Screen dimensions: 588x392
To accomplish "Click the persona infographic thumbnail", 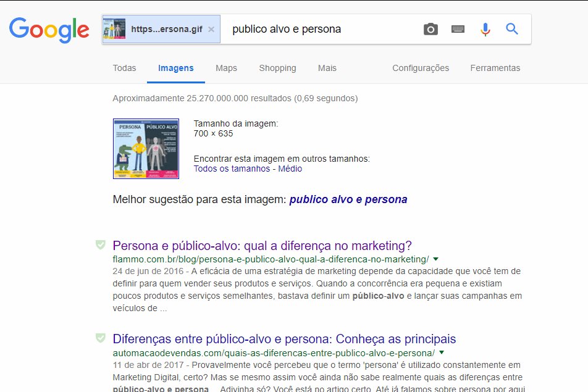I will pyautogui.click(x=146, y=149).
